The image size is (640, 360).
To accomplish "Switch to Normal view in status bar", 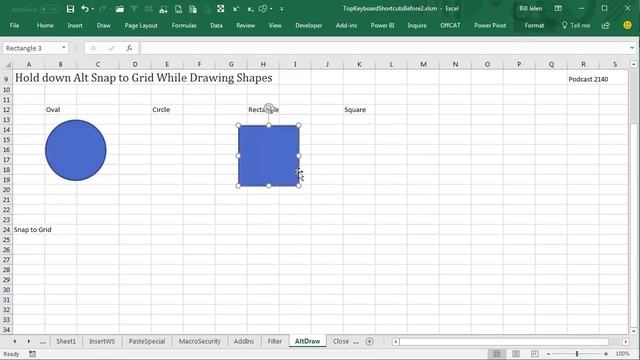I will point(497,354).
